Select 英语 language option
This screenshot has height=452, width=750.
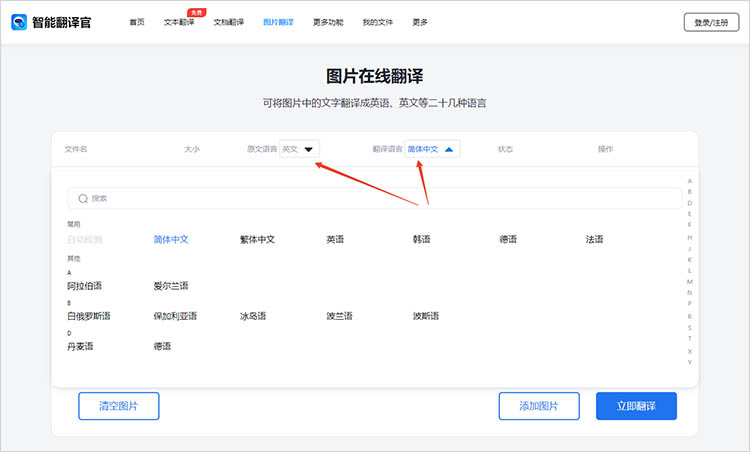pos(335,240)
